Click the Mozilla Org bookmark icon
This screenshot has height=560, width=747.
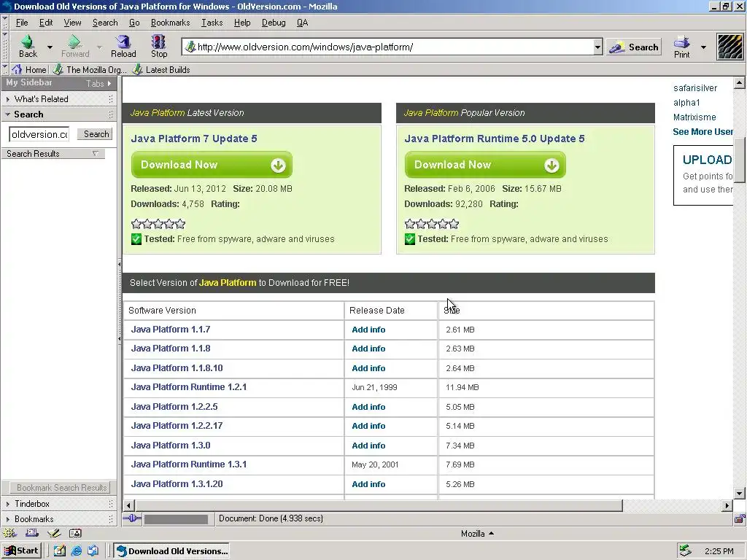tap(58, 69)
